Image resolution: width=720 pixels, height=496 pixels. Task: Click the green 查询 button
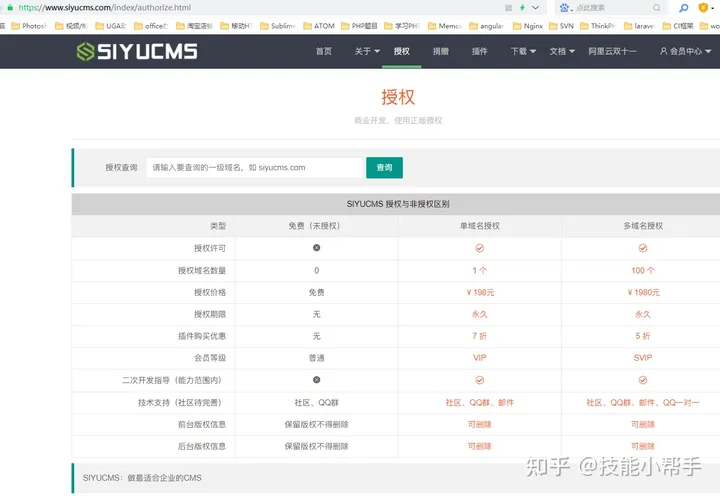pyautogui.click(x=384, y=168)
